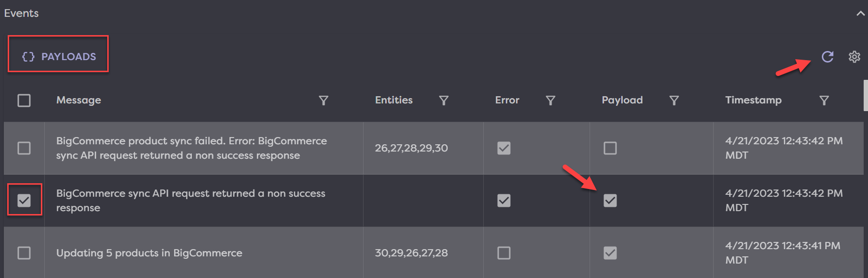868x278 pixels.
Task: Uncheck the selected non success response row
Action: (24, 201)
